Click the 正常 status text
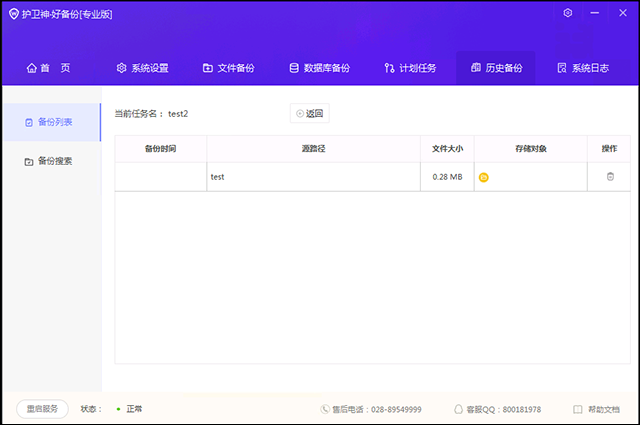This screenshot has width=640, height=425. (134, 409)
